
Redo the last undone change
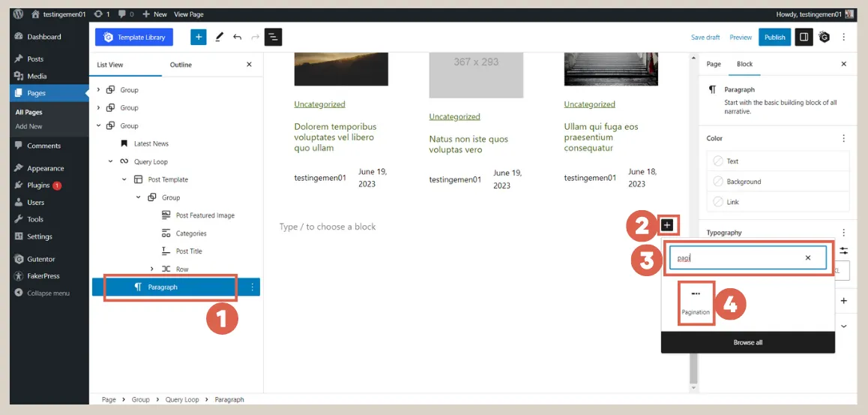coord(255,37)
